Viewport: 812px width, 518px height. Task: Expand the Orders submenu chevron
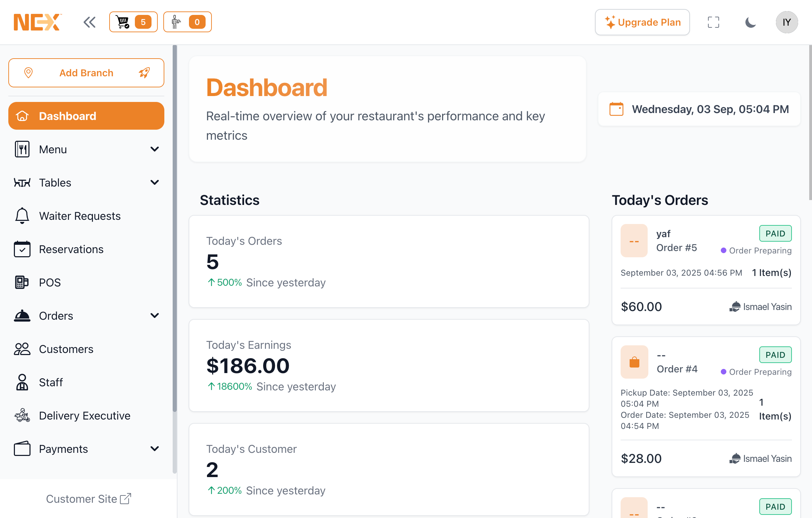pyautogui.click(x=155, y=316)
